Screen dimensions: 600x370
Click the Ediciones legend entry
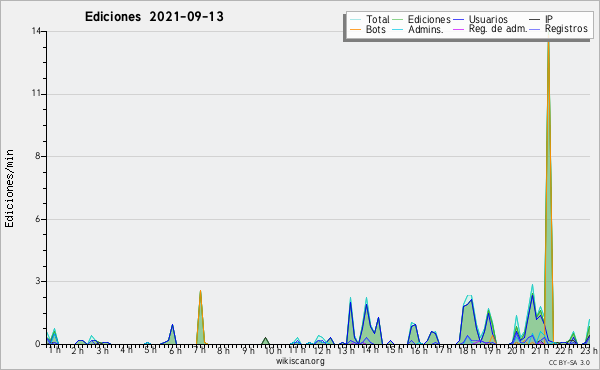[x=422, y=19]
